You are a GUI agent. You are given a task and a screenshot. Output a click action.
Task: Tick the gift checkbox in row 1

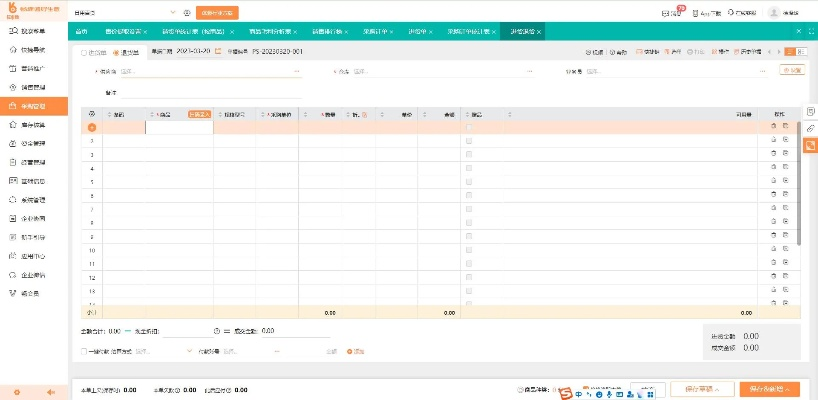click(469, 127)
